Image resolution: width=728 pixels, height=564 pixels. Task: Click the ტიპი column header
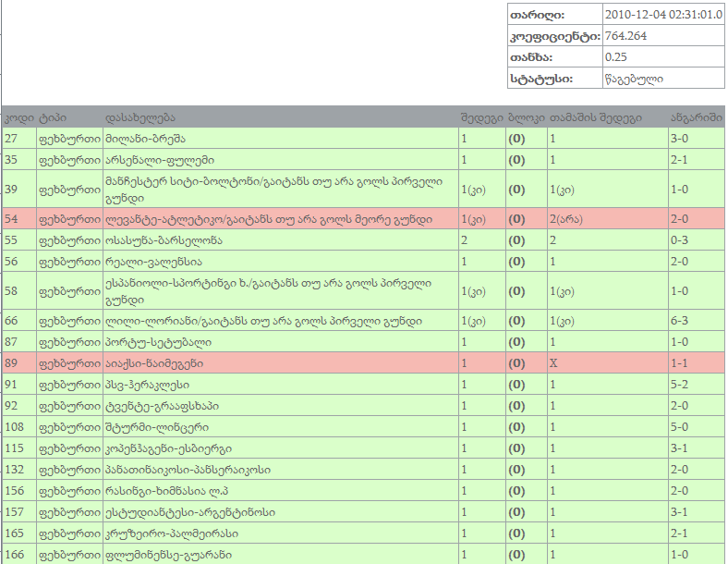pos(53,118)
